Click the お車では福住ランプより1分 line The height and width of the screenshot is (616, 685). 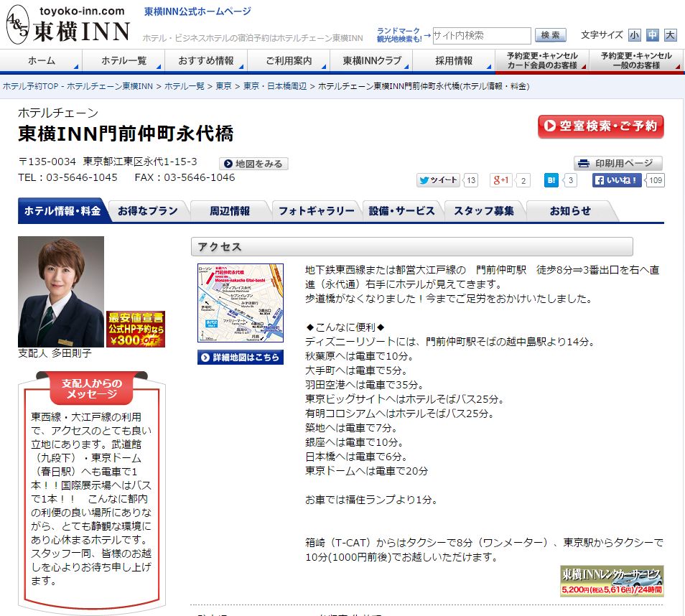(x=371, y=500)
